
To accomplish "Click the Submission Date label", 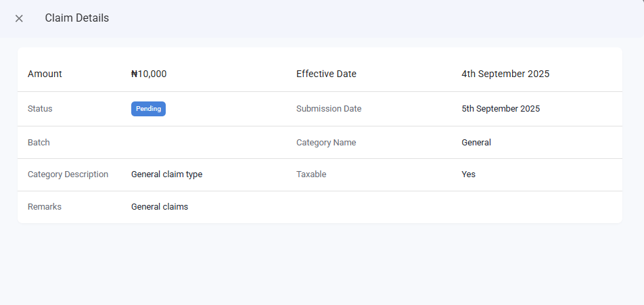I will point(329,109).
